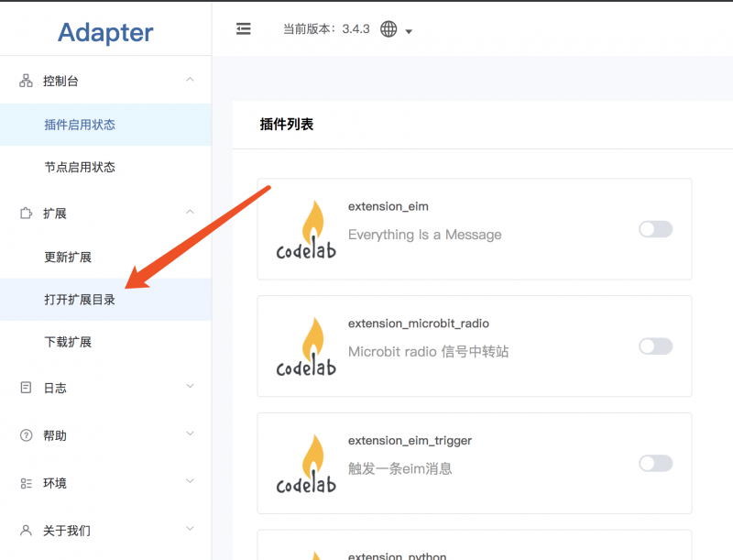Click the 控制台 menu label
This screenshot has height=560, width=733.
pyautogui.click(x=60, y=81)
